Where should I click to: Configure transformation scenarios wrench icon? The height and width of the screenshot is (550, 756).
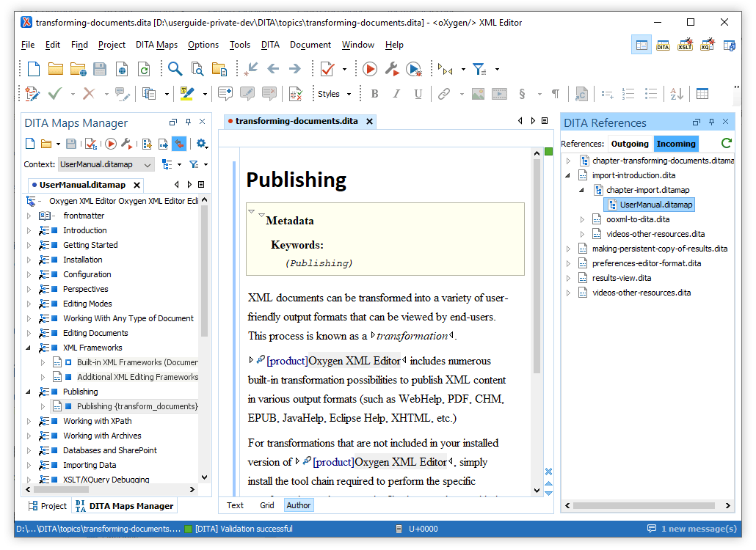(x=392, y=69)
